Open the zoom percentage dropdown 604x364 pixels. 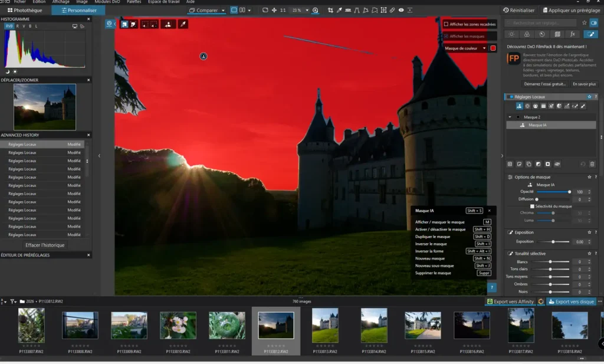click(307, 11)
